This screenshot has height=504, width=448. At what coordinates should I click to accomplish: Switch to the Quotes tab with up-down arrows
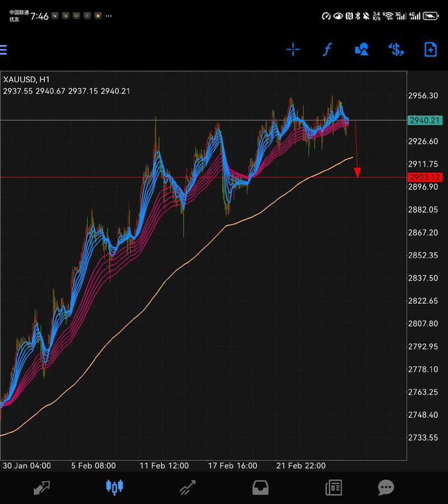pyautogui.click(x=42, y=487)
